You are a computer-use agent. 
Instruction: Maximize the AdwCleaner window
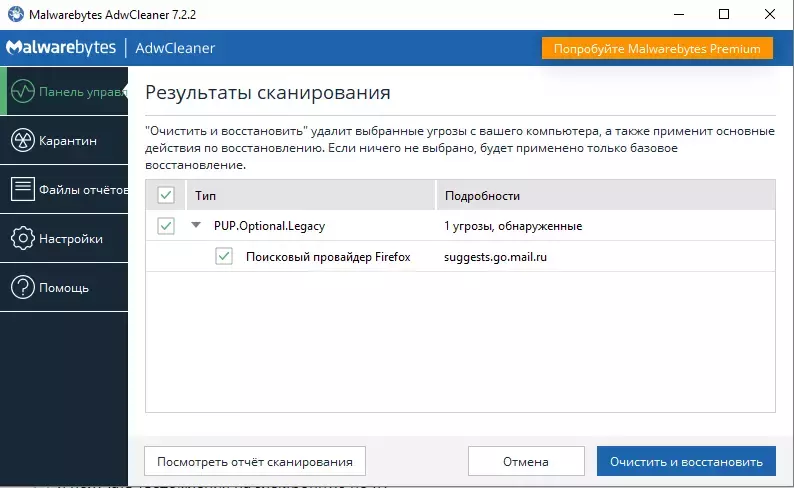click(x=724, y=14)
